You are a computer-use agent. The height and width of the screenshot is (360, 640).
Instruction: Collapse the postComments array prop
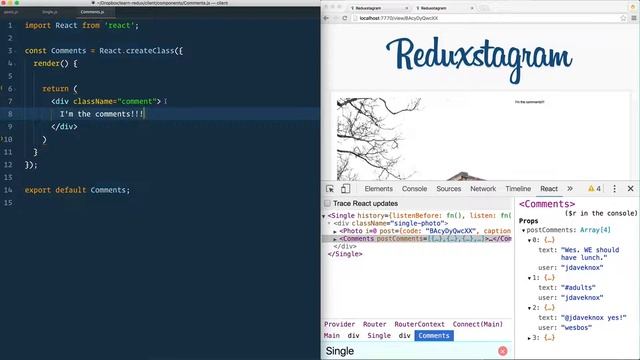[x=523, y=231]
